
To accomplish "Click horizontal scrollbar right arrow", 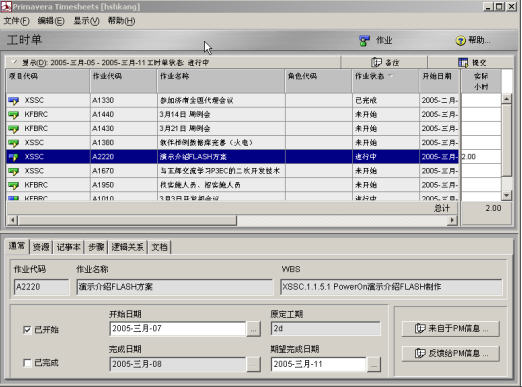I will (452, 220).
